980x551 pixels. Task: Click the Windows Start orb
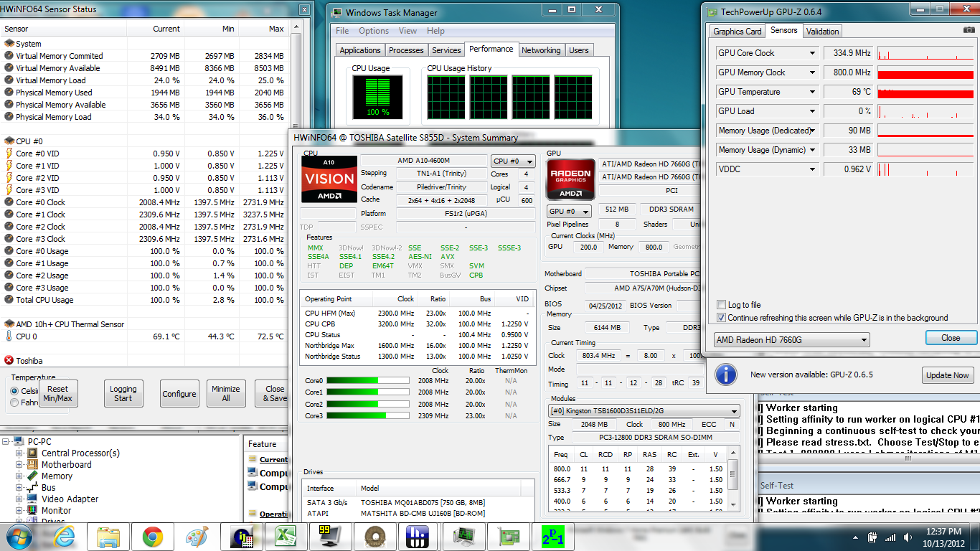[x=19, y=536]
